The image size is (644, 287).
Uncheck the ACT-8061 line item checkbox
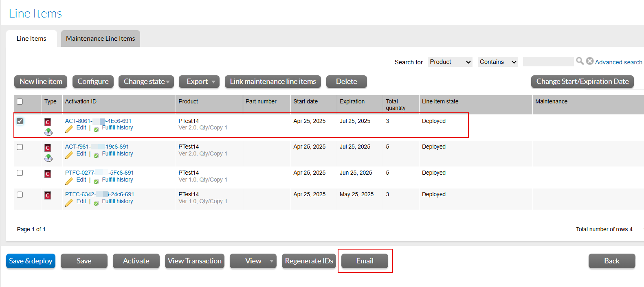[x=20, y=121]
